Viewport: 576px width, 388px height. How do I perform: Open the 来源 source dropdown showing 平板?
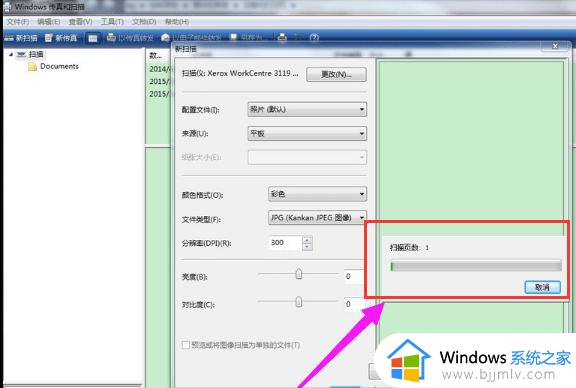(307, 133)
